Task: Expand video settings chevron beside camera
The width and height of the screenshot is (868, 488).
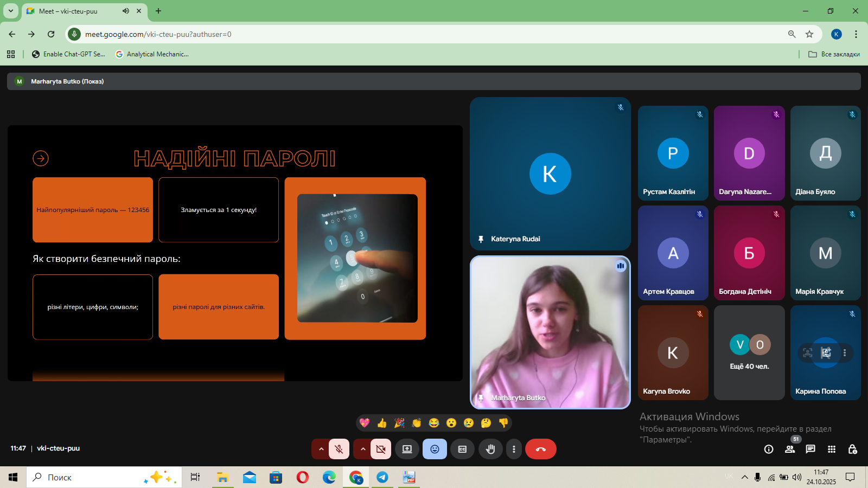Action: [363, 449]
